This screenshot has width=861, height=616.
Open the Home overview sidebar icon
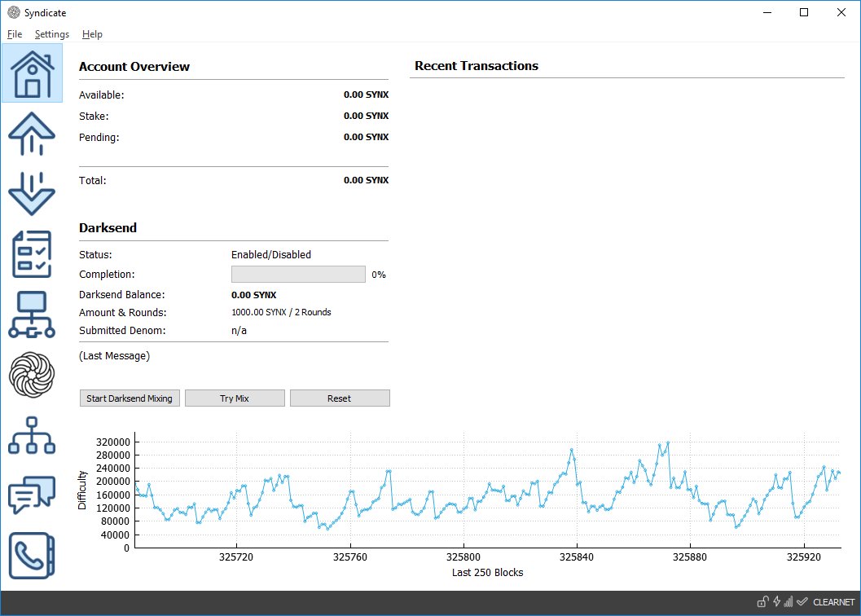(x=32, y=73)
